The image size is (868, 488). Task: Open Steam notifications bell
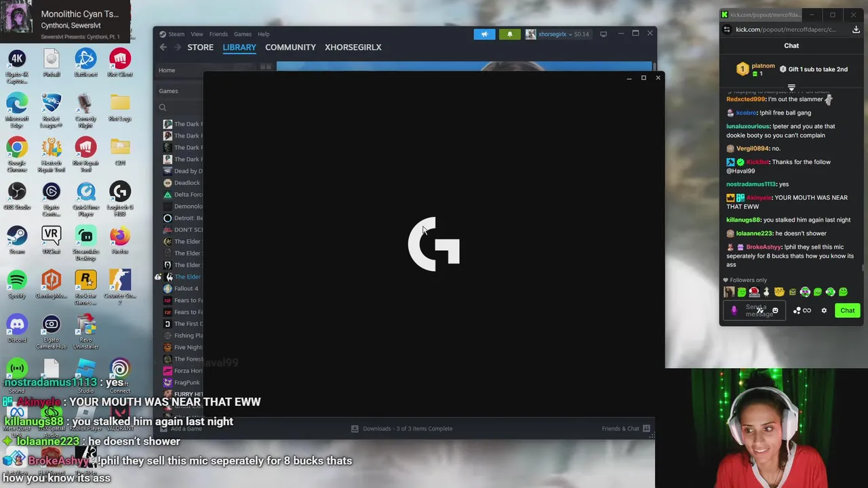coord(510,34)
